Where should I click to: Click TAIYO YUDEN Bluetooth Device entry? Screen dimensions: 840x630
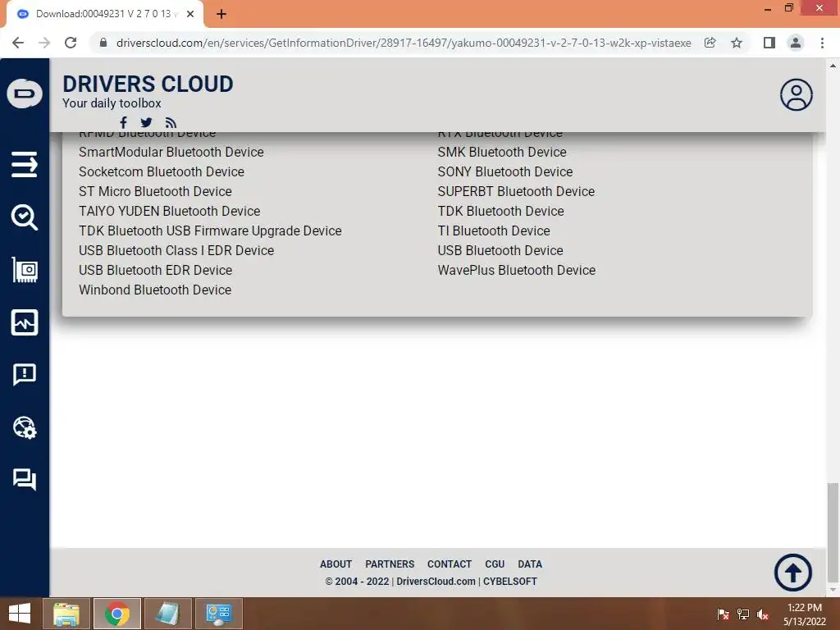click(x=169, y=211)
